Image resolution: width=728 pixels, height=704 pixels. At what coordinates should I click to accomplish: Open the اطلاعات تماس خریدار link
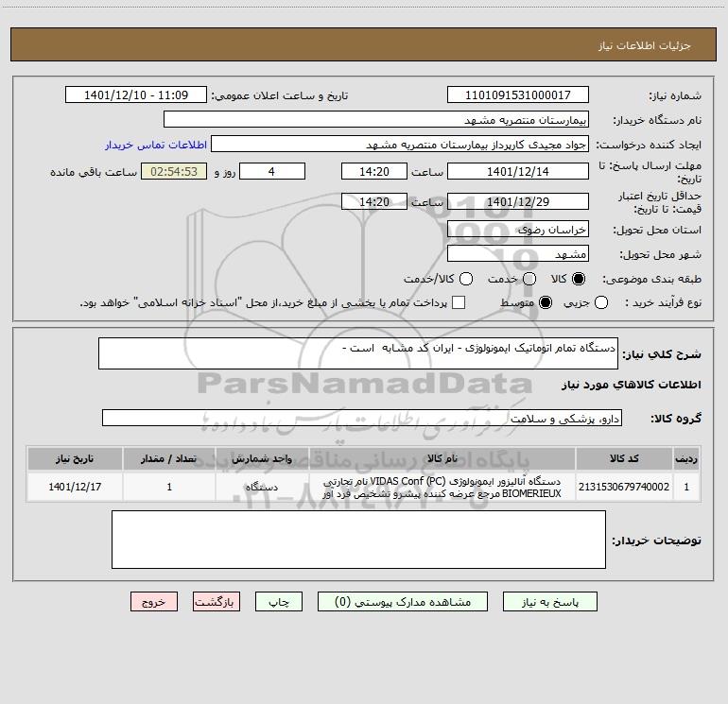[x=156, y=145]
